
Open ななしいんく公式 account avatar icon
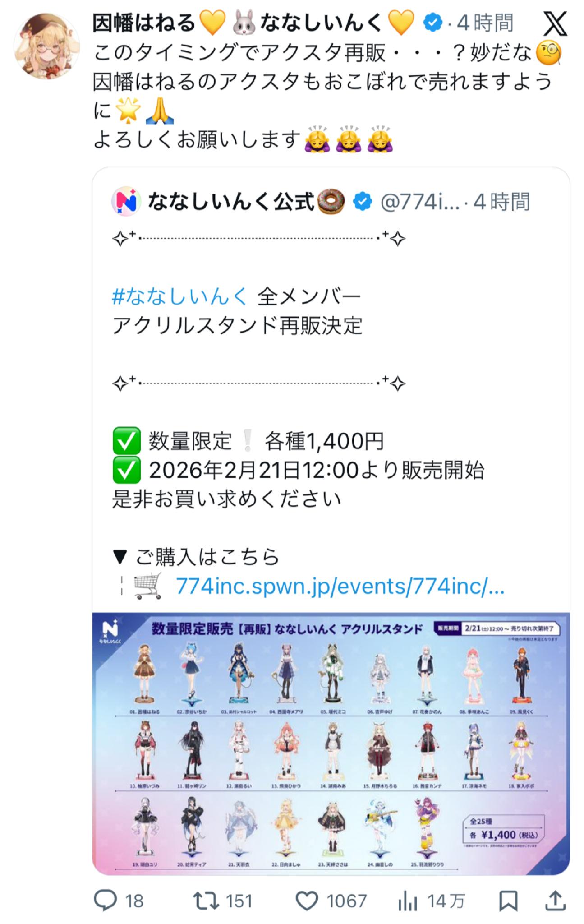click(x=125, y=201)
